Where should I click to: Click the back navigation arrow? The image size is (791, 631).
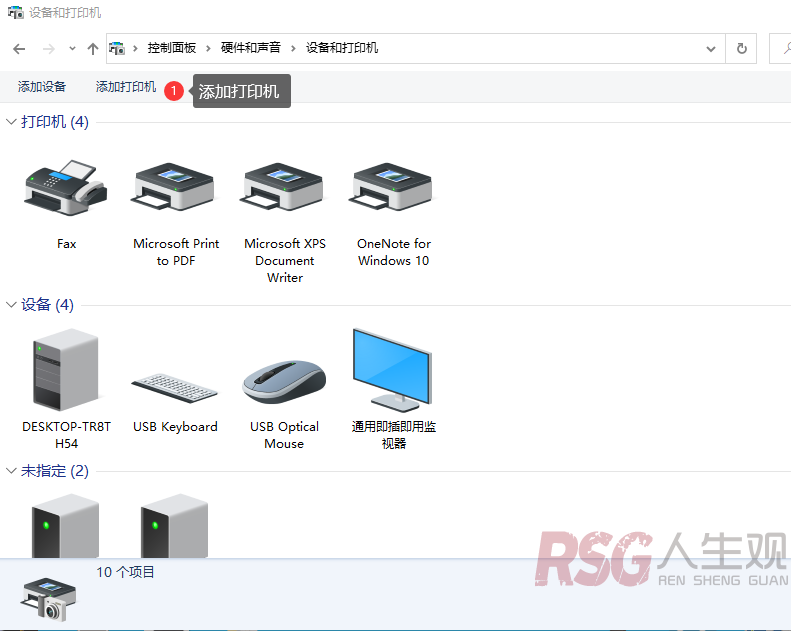[19, 49]
